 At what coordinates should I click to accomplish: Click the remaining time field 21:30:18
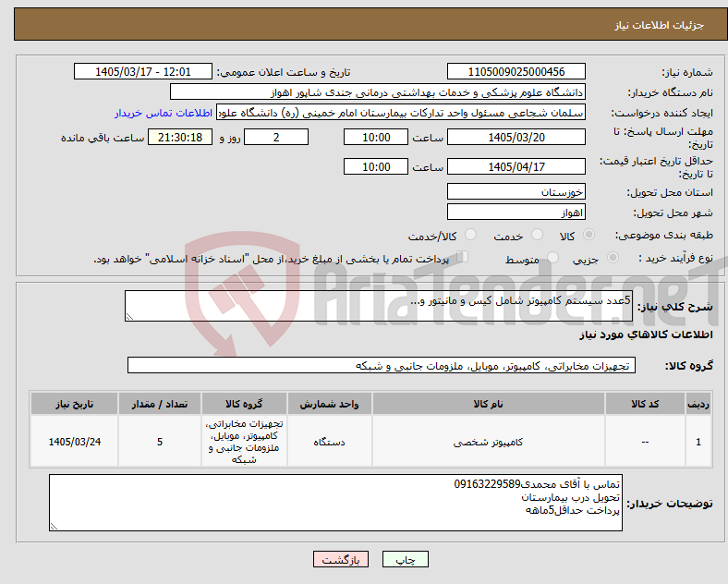coord(179,138)
